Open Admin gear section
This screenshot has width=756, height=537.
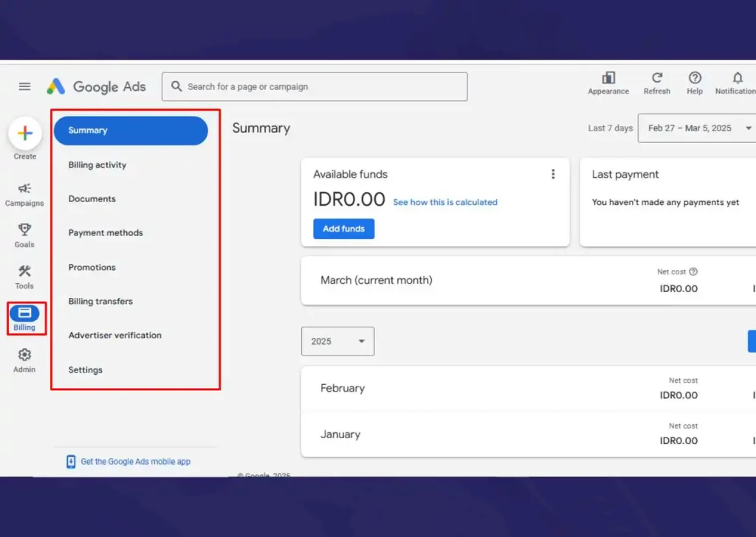[24, 361]
